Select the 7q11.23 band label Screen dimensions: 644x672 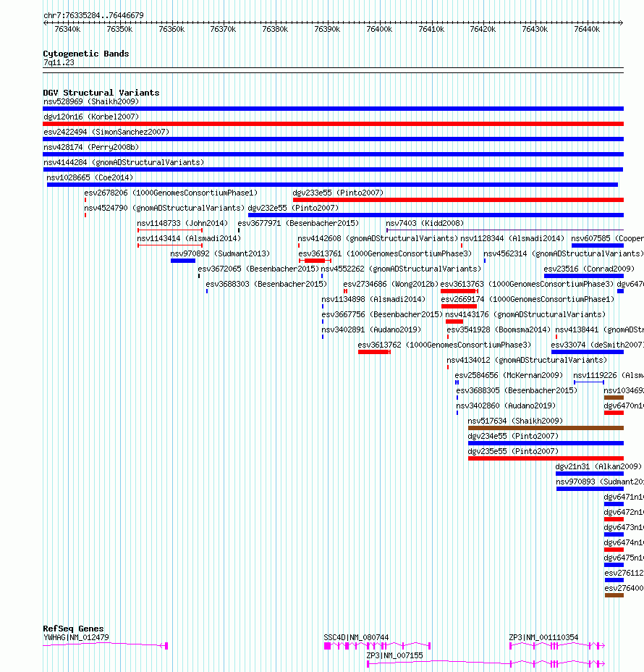pyautogui.click(x=59, y=62)
